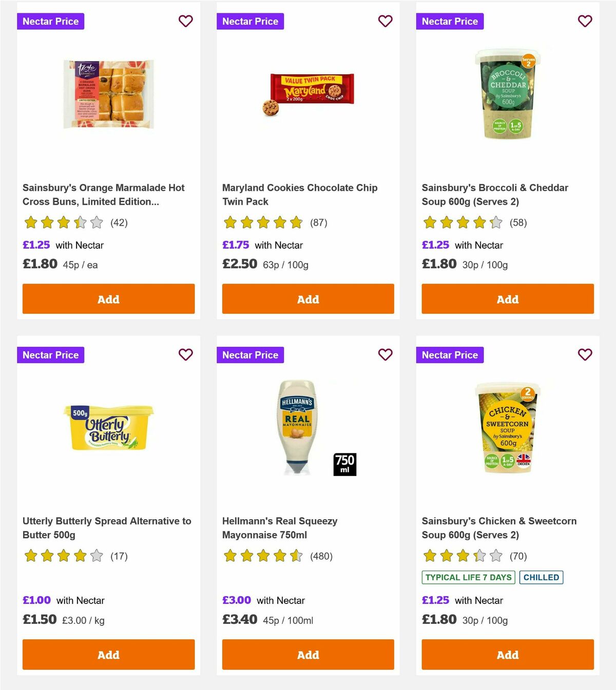Toggle the favourite heart on the chicken soup card
616x690 pixels.
[x=585, y=354]
